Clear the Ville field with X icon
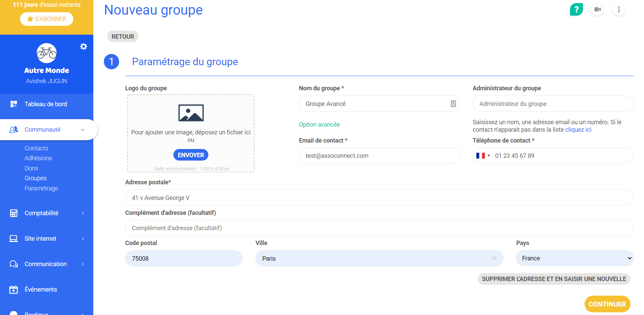This screenshot has height=315, width=644. pyautogui.click(x=494, y=258)
